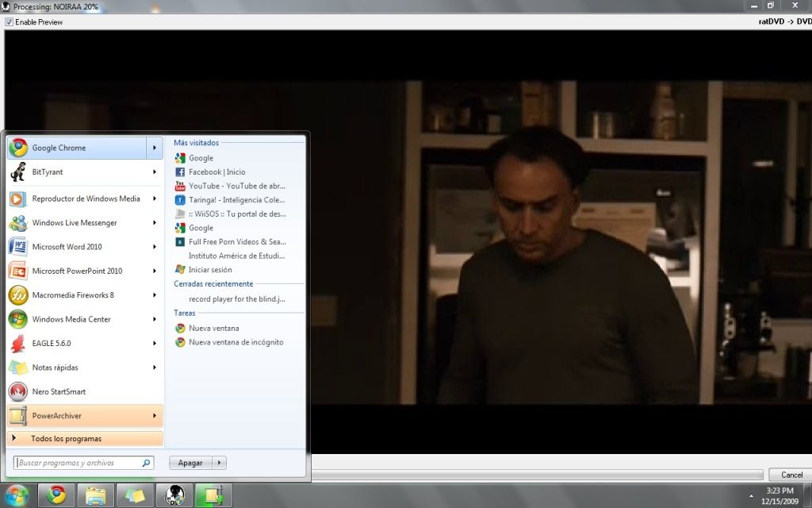Expand Reproductor de Windows Media arrow
The height and width of the screenshot is (508, 812).
point(155,198)
